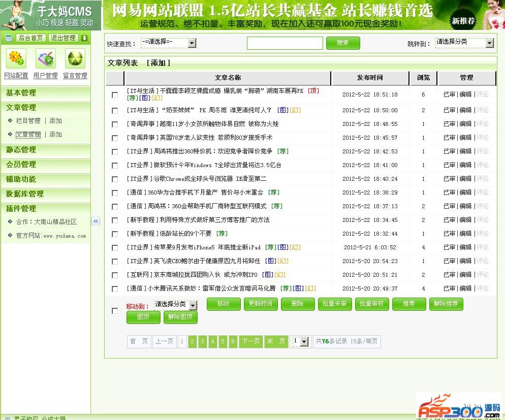505x420 pixels.
Task: Expand the 跳转到 category dropdown
Action: click(x=489, y=43)
